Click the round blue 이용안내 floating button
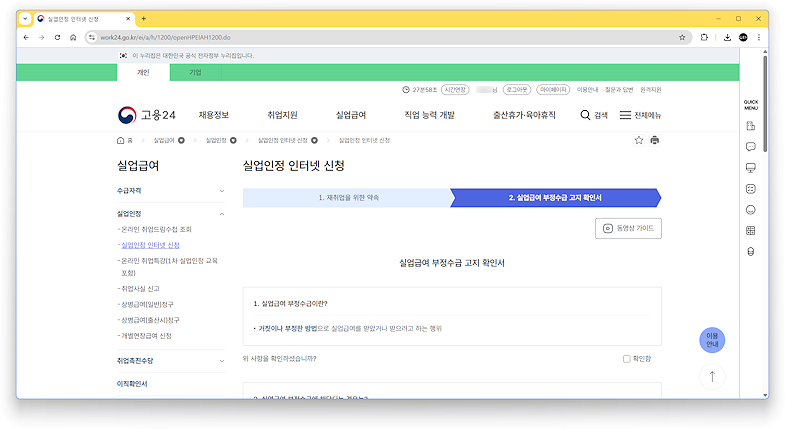785x429 pixels. pos(712,340)
